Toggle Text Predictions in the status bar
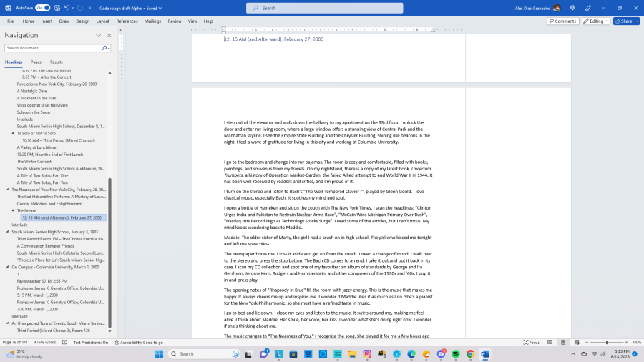Screen dimensions: 644x362 point(92,343)
